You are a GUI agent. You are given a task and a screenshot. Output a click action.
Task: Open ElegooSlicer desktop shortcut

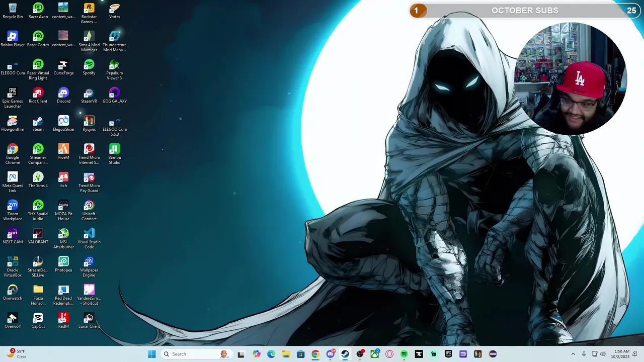pyautogui.click(x=63, y=123)
